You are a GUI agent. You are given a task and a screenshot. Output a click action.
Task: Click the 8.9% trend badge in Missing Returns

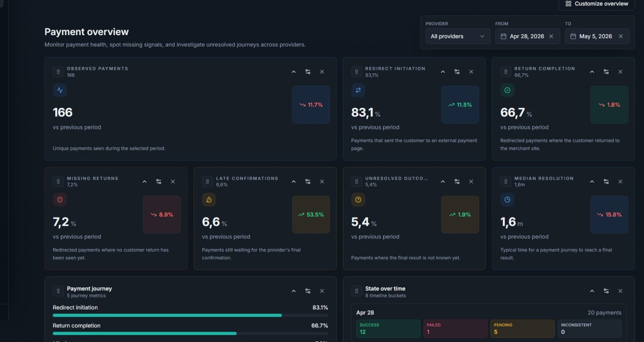(x=162, y=214)
